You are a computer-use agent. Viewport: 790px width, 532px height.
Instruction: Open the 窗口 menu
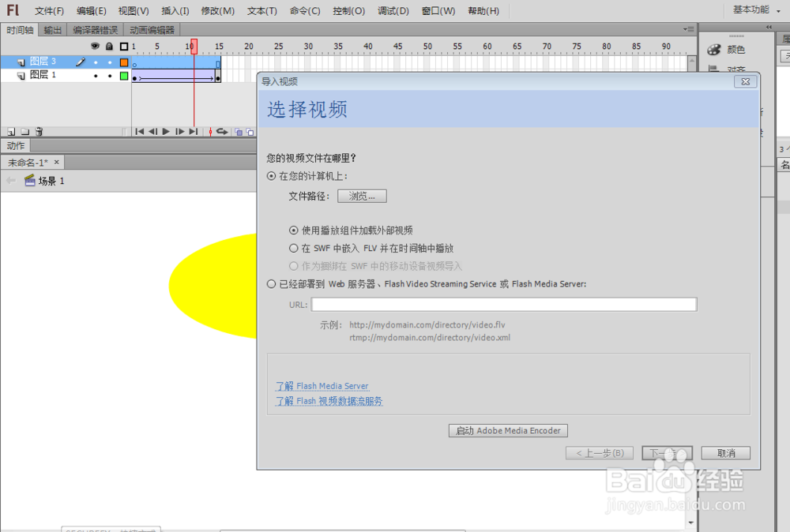pyautogui.click(x=438, y=10)
